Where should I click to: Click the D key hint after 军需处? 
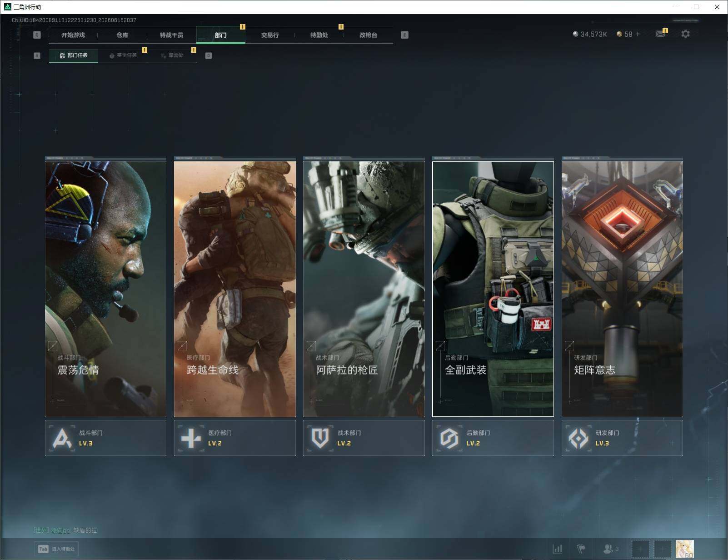pyautogui.click(x=209, y=55)
